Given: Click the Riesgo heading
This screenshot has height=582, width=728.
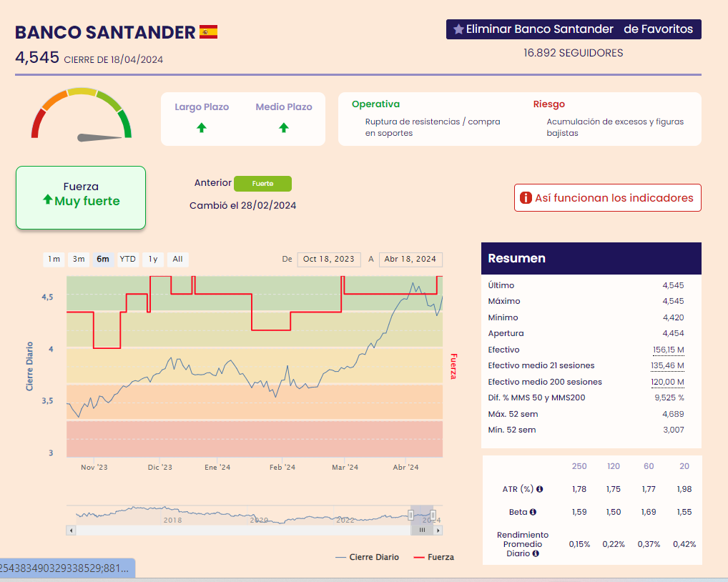Looking at the screenshot, I should tap(549, 104).
